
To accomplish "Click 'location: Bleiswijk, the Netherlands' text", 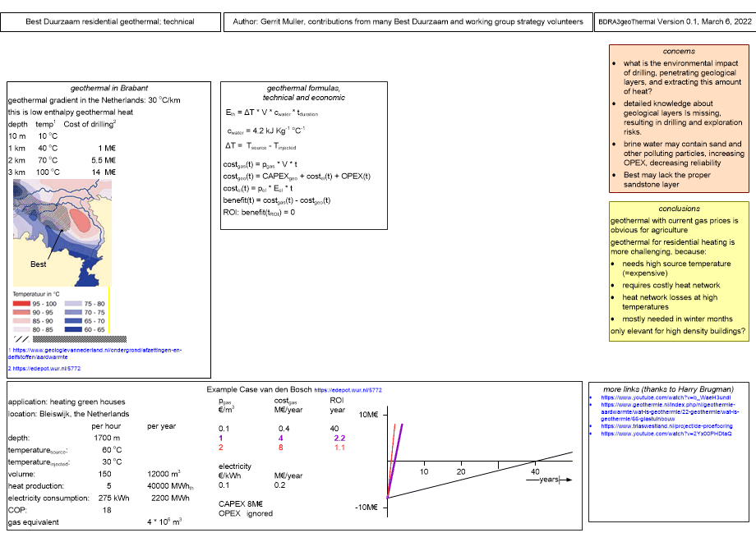I will (x=68, y=414).
